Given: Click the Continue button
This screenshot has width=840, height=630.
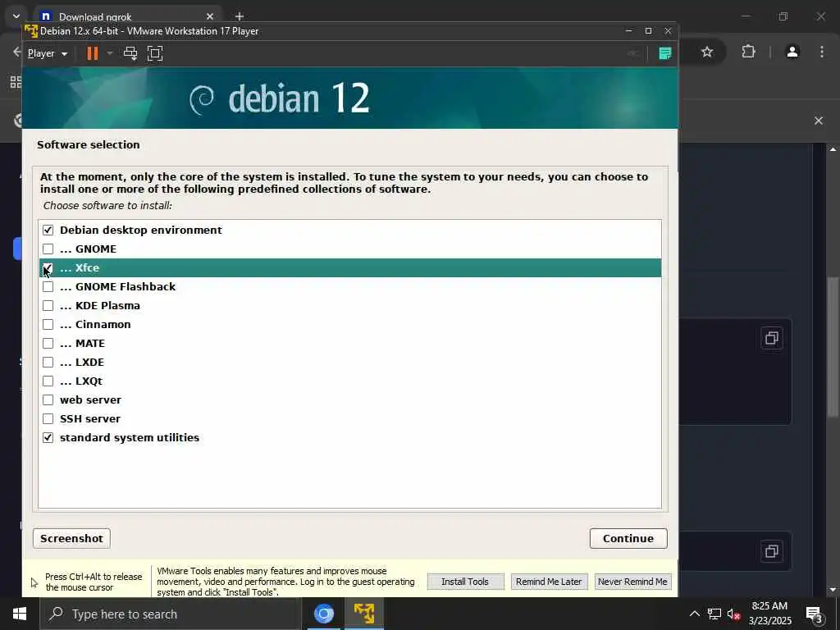Looking at the screenshot, I should click(628, 538).
